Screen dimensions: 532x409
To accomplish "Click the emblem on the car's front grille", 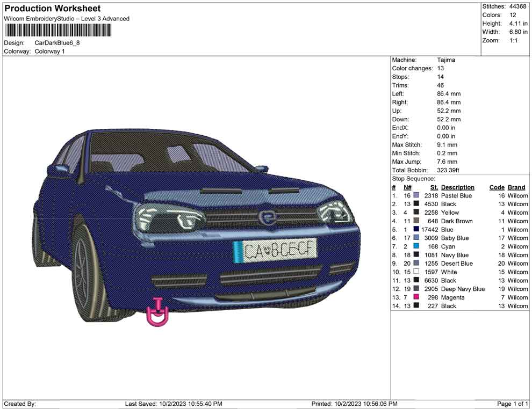I will tap(266, 217).
